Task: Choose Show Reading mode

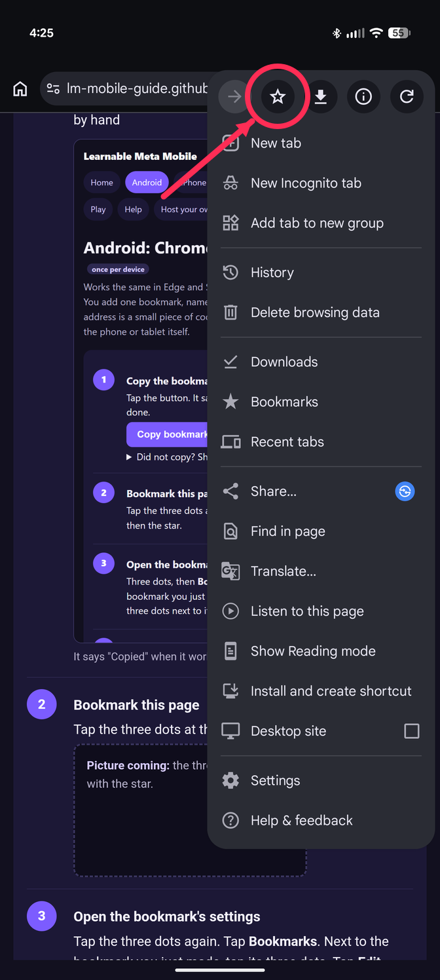Action: tap(321, 651)
